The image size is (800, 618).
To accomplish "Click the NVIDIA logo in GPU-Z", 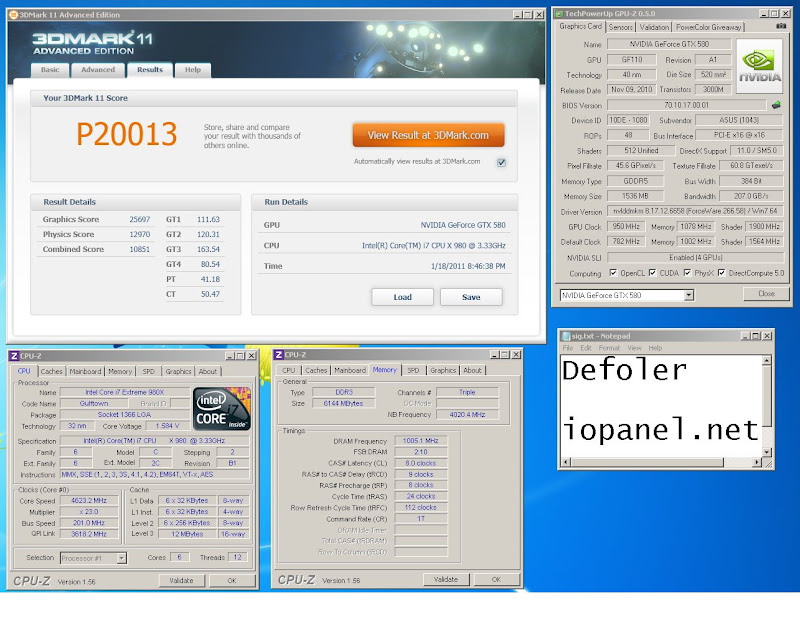I will coord(759,66).
